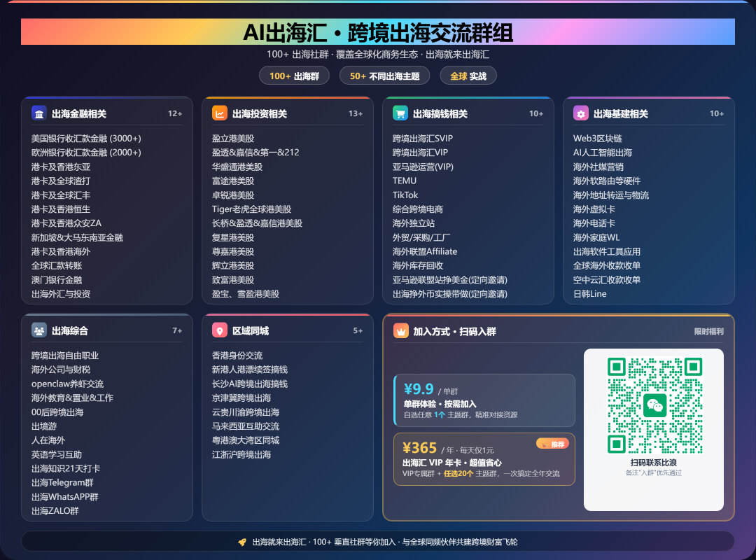This screenshot has height=560, width=756.
Task: Click 盈透&嘉信&第一&212 entry
Action: 255,153
